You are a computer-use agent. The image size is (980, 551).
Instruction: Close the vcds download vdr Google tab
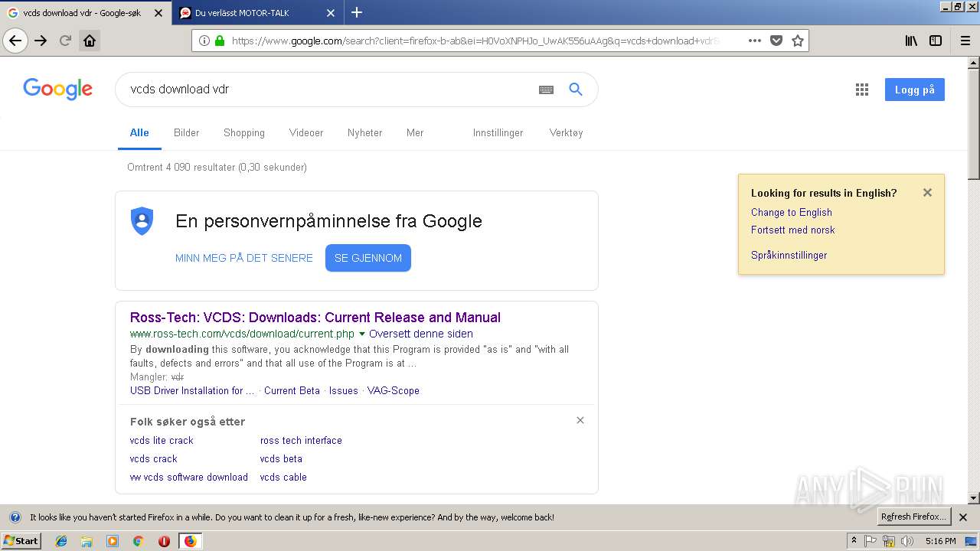click(x=158, y=13)
